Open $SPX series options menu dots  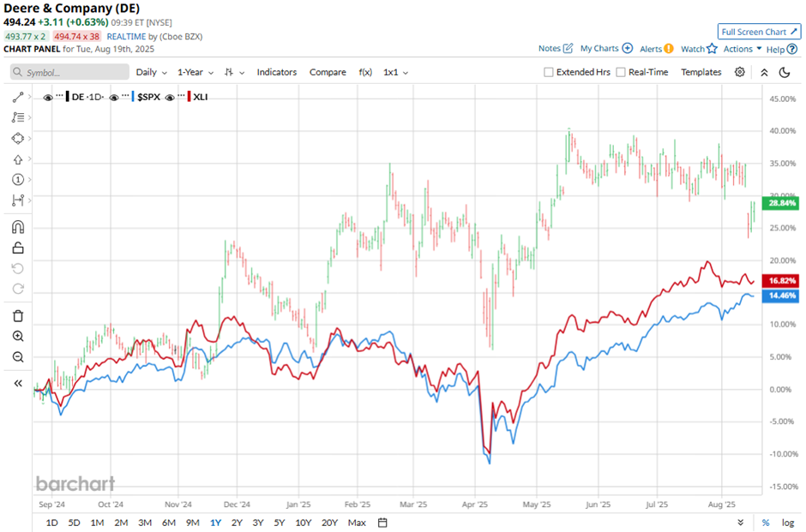coord(126,96)
